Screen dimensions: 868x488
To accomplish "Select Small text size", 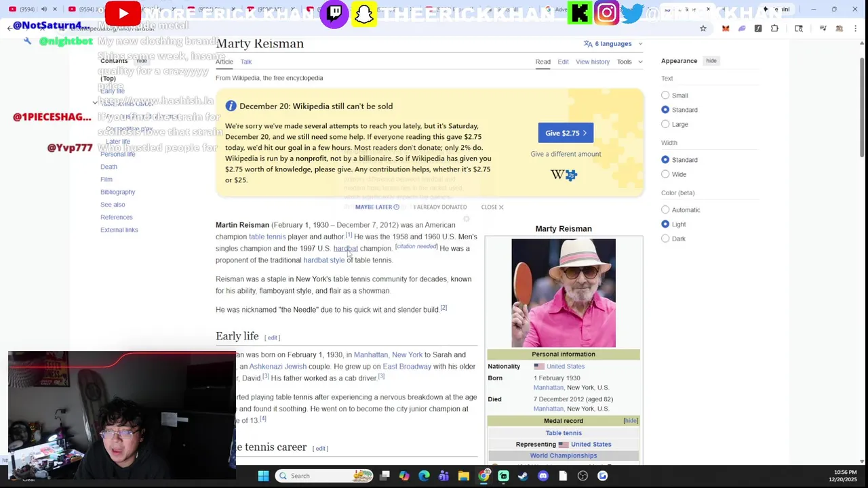I will [x=665, y=96].
